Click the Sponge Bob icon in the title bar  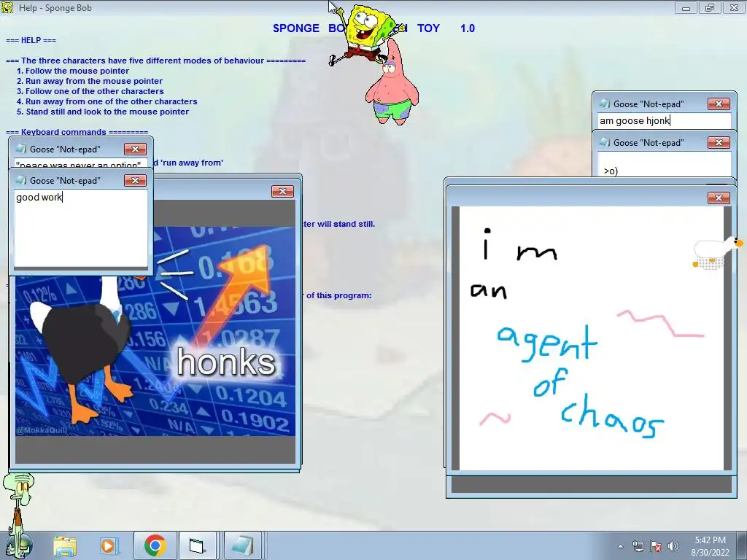point(7,7)
